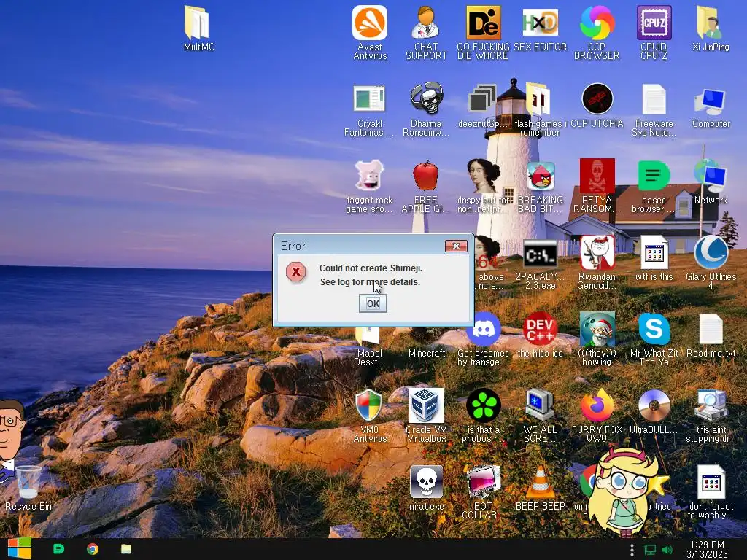Viewport: 747px width, 560px height.
Task: Select the green phobos icon
Action: pos(483,415)
